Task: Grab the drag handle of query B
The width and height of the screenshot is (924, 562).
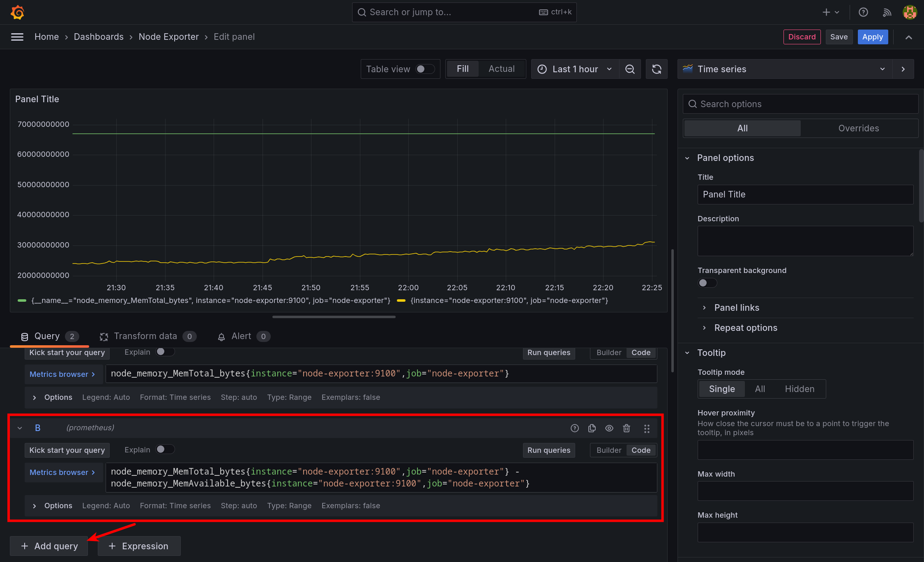Action: [x=647, y=429]
